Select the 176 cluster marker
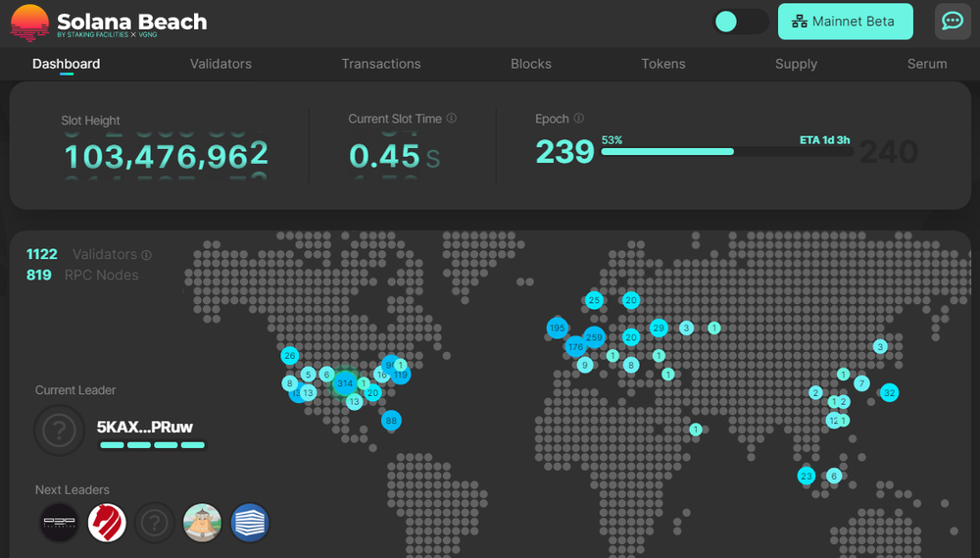The width and height of the screenshot is (980, 558). click(x=575, y=346)
